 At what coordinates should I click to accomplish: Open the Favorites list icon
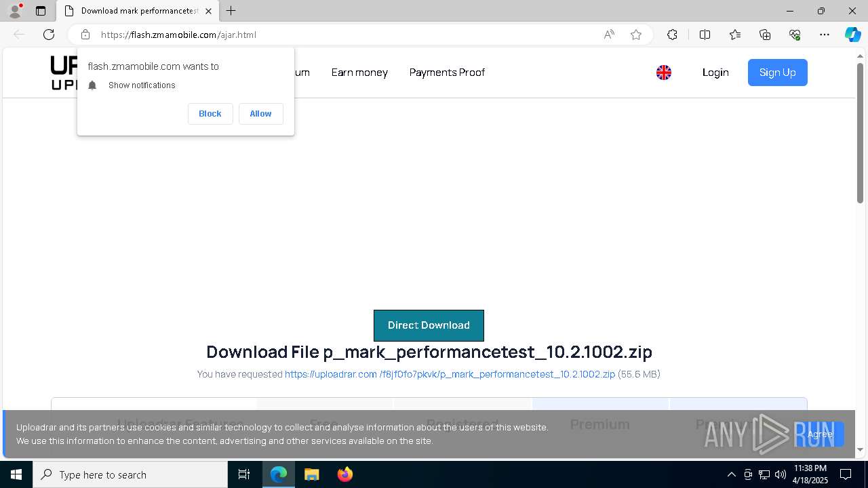click(x=735, y=35)
